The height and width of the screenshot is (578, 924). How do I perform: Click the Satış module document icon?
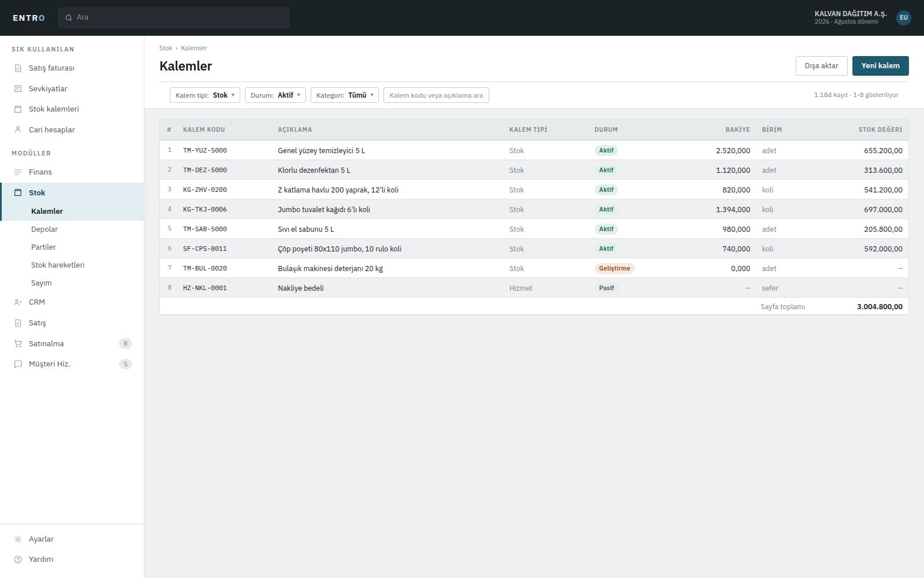point(18,323)
